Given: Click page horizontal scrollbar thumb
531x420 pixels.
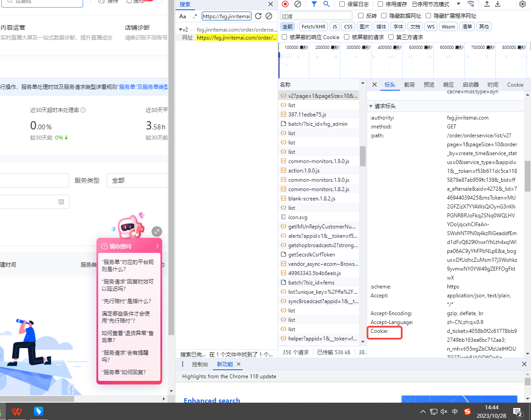Looking at the screenshot, I should [x=37, y=399].
